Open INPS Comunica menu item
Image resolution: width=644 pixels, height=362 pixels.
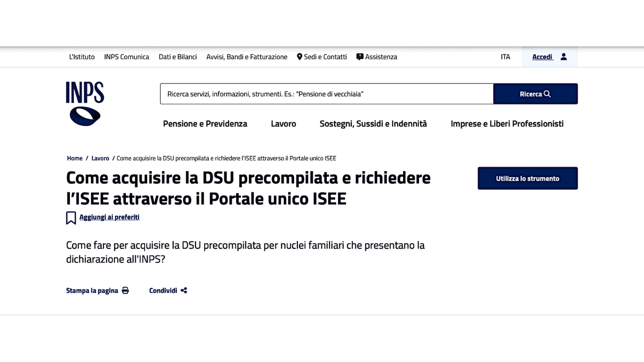127,57
